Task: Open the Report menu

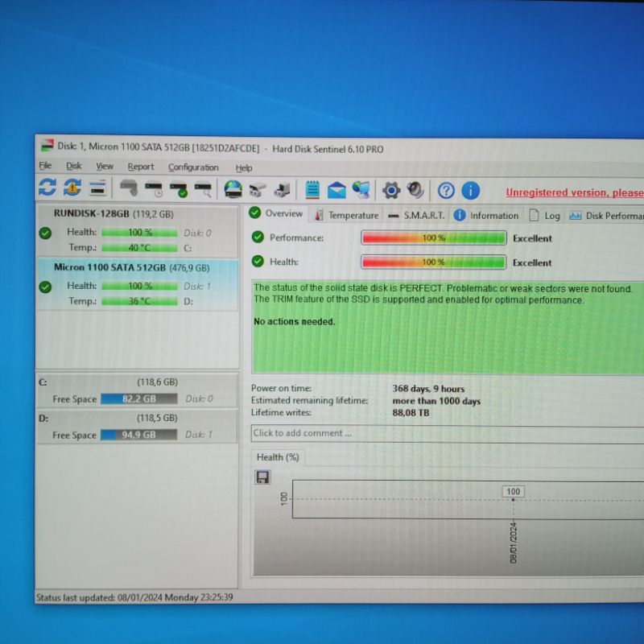Action: tap(140, 167)
